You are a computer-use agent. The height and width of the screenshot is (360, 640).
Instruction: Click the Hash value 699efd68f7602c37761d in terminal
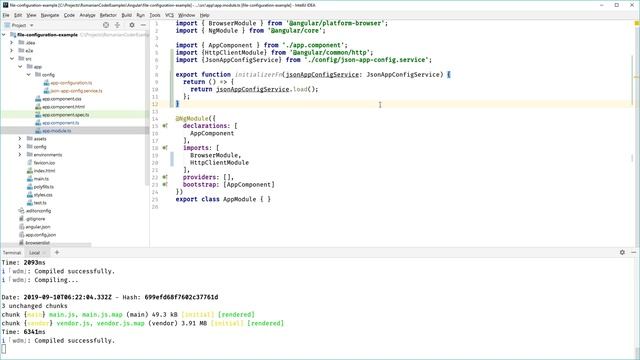tap(181, 297)
